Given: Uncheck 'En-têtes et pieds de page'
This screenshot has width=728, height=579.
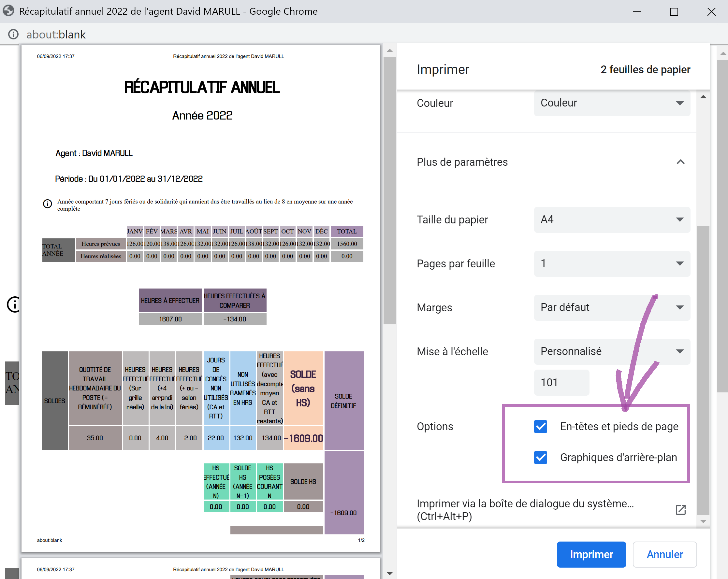Looking at the screenshot, I should tap(541, 426).
